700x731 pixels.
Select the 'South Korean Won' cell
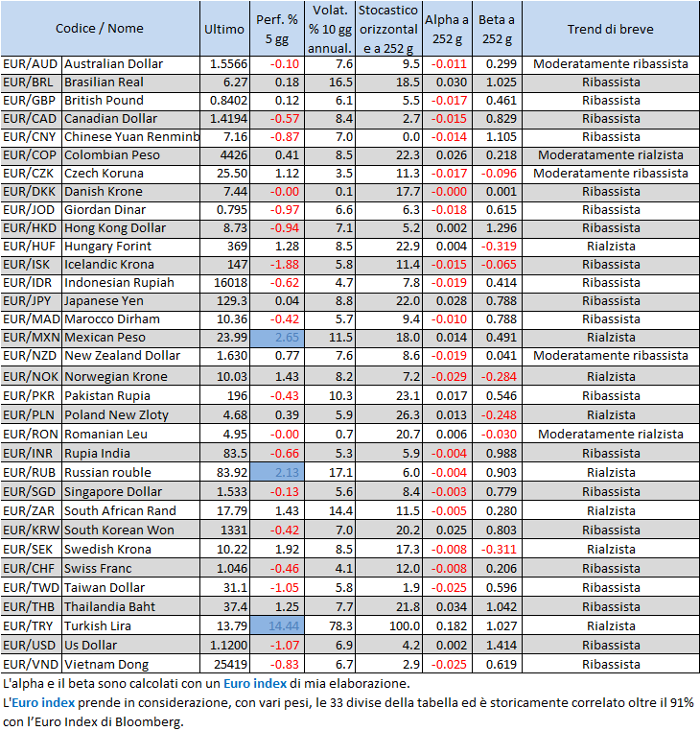click(131, 530)
